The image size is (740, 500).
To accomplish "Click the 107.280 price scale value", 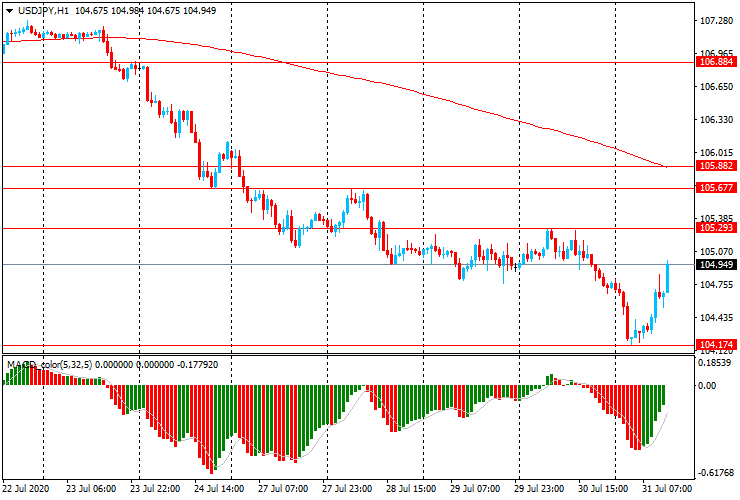I will coord(716,21).
